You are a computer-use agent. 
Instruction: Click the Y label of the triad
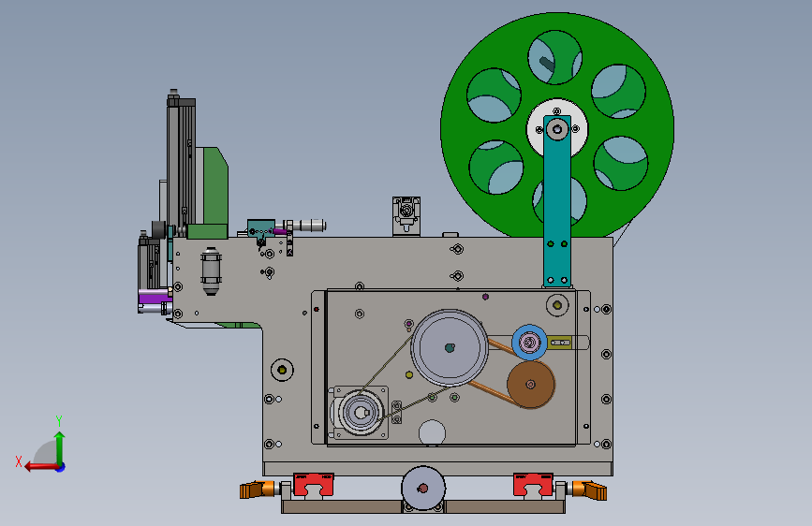point(59,420)
